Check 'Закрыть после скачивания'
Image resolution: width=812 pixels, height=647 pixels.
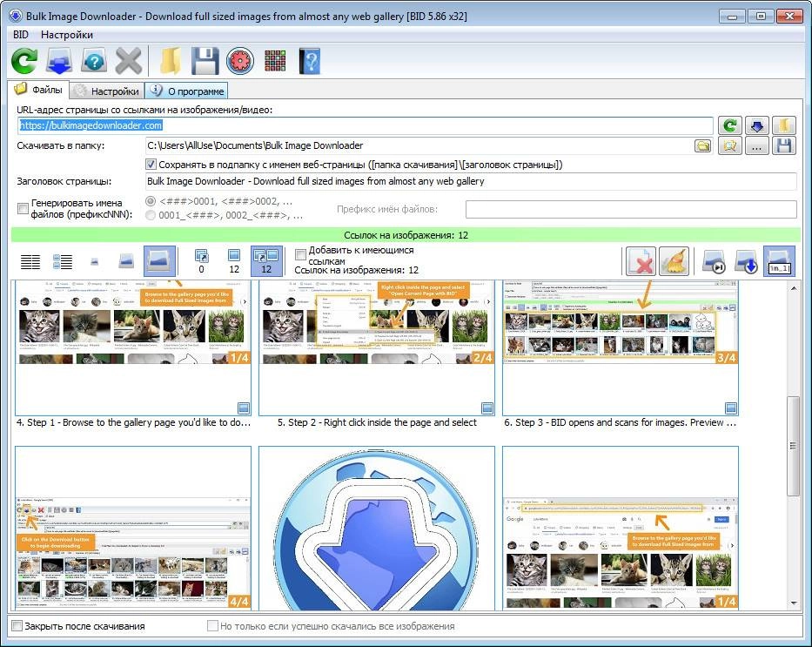click(x=17, y=626)
